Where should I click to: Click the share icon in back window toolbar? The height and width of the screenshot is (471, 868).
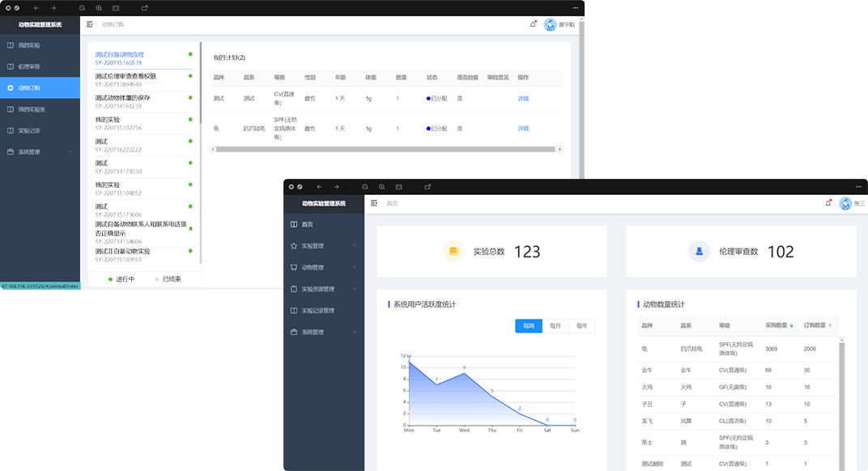[145, 7]
